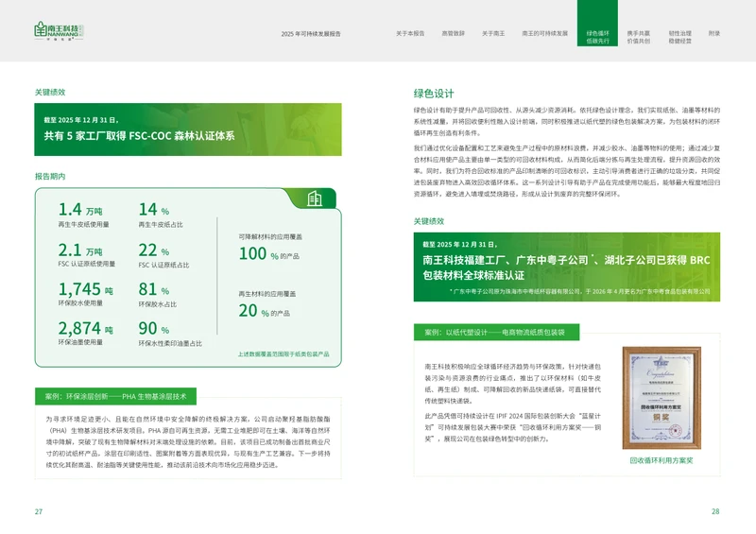The image size is (756, 534).
Task: Select the 81 % 环保胶水占比 value
Action: pyautogui.click(x=154, y=289)
